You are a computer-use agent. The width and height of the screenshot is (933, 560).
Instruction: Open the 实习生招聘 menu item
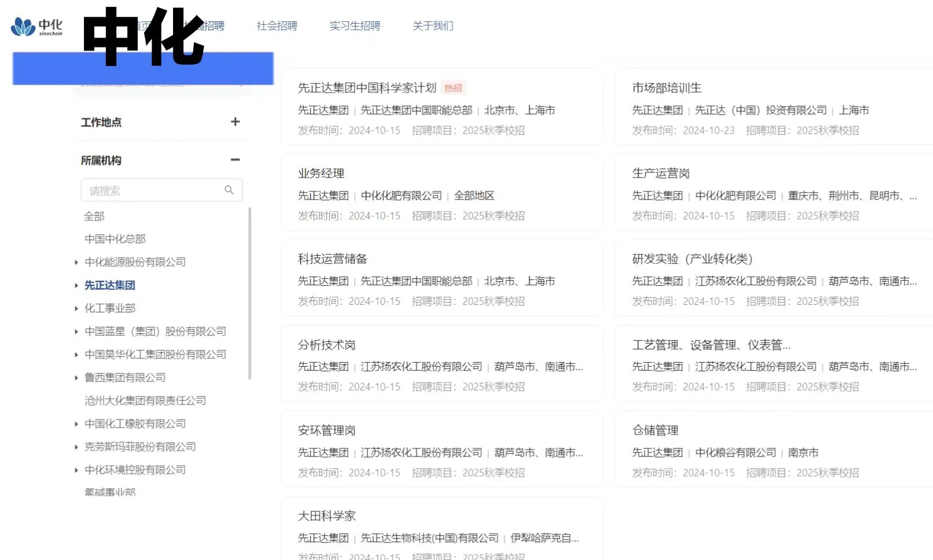click(x=355, y=25)
